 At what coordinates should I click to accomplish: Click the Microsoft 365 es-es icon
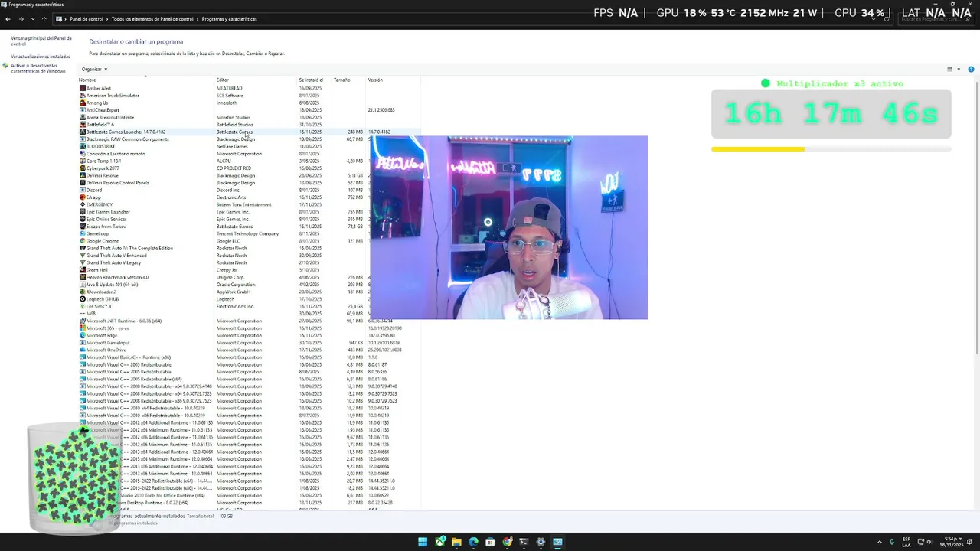(83, 328)
